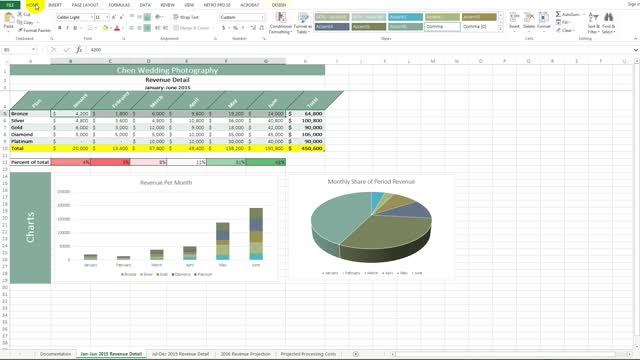Click the Paste clipboard icon
640x360 pixels.
click(9, 19)
